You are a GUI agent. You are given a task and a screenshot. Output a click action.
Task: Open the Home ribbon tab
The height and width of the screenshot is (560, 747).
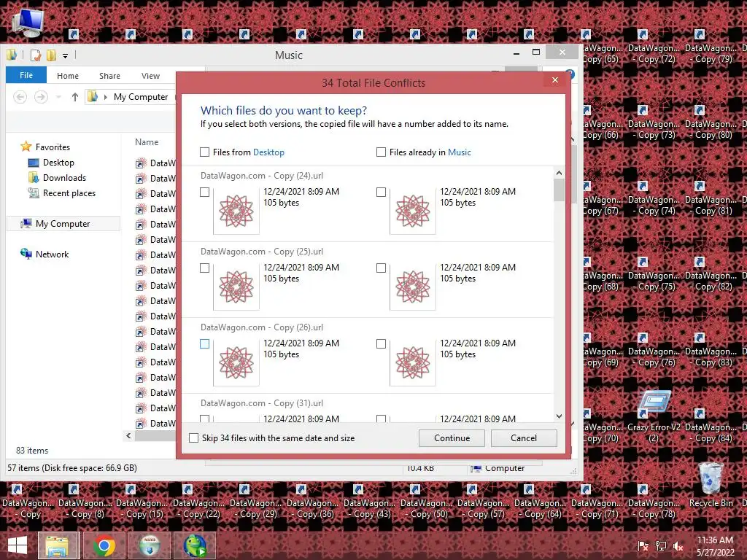[68, 76]
